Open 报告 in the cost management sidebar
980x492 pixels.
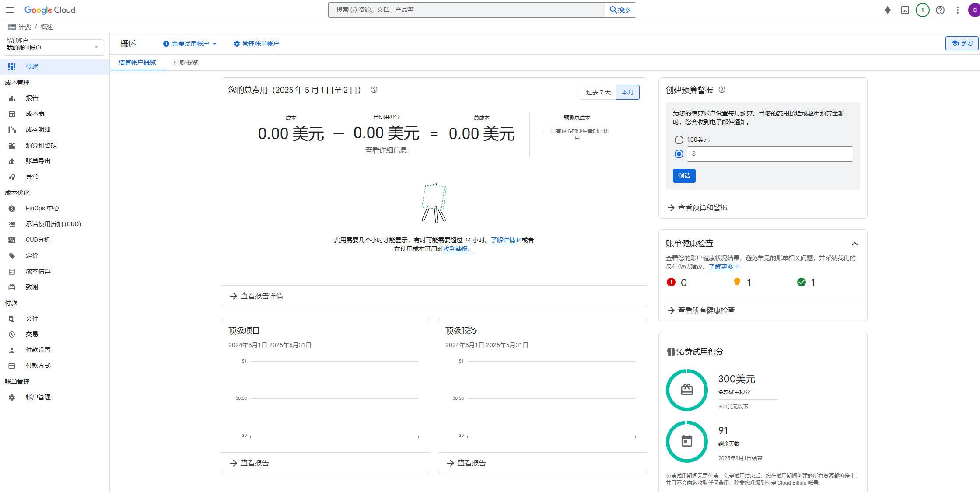point(32,98)
